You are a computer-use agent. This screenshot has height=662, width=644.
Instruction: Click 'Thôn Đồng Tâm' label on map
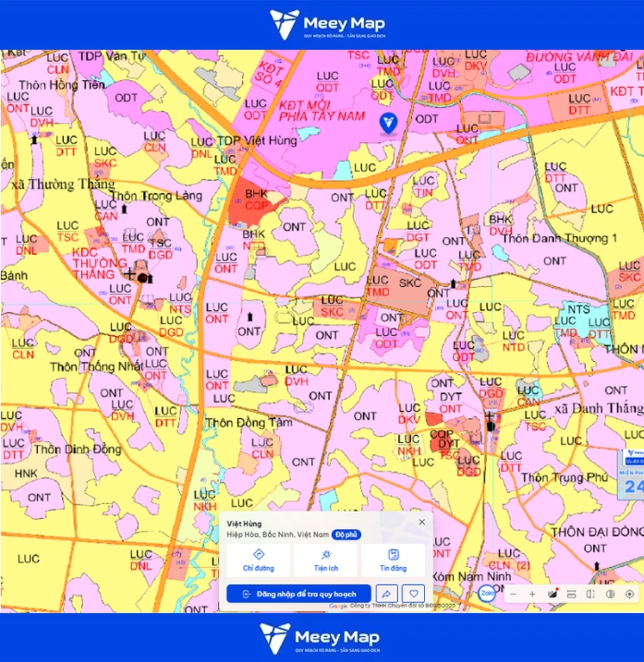click(249, 423)
